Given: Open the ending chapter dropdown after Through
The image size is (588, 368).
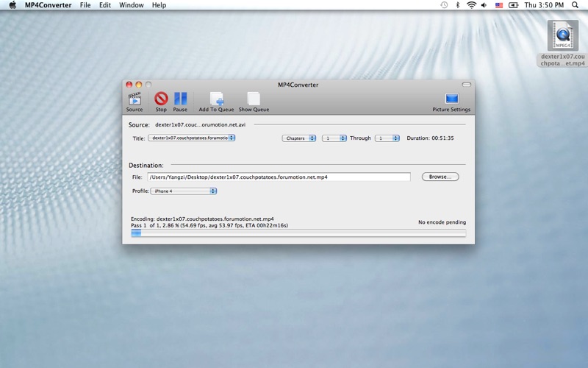Looking at the screenshot, I should tap(387, 138).
